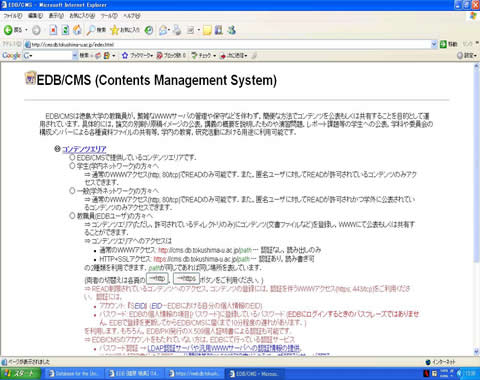
Task: Open the Google search box history dropdown
Action: 75,56
